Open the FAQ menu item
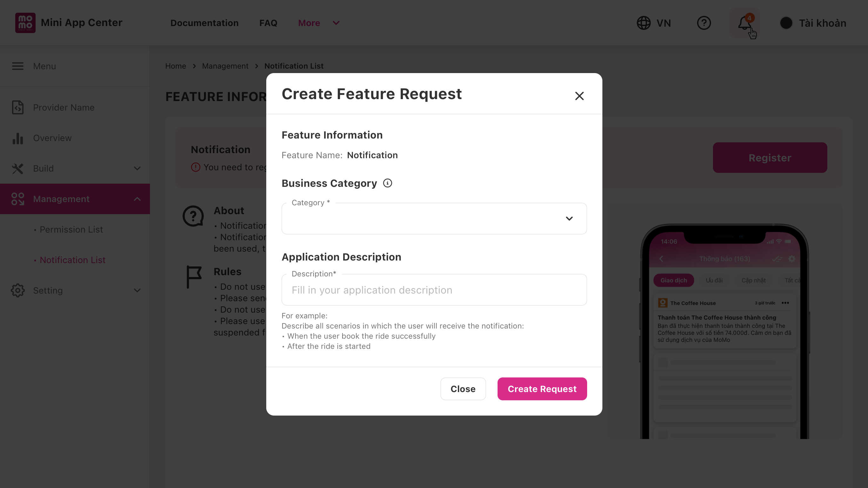Screen dimensions: 868x488 pos(268,23)
